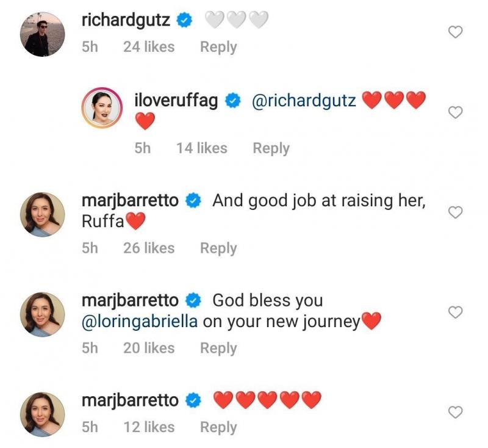Open marjbarretto avatar beside "good job" comment
Viewport: 488px width, 448px height.
43,215
